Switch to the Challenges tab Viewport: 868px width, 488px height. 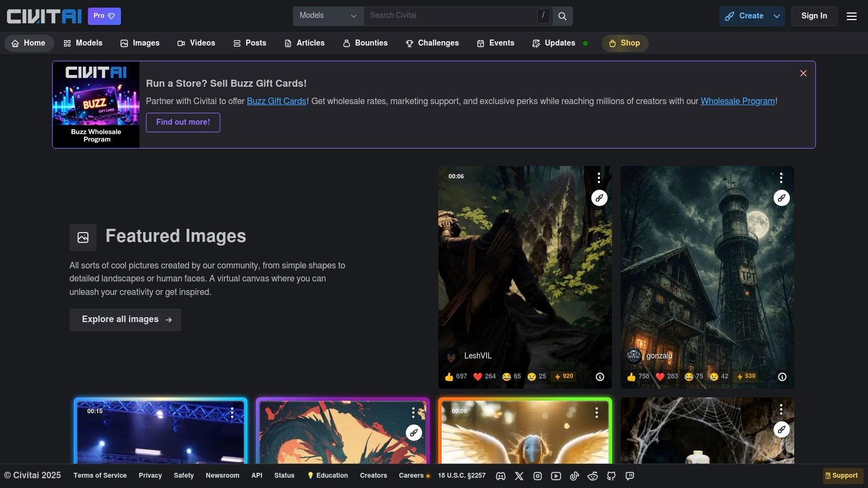pos(432,43)
